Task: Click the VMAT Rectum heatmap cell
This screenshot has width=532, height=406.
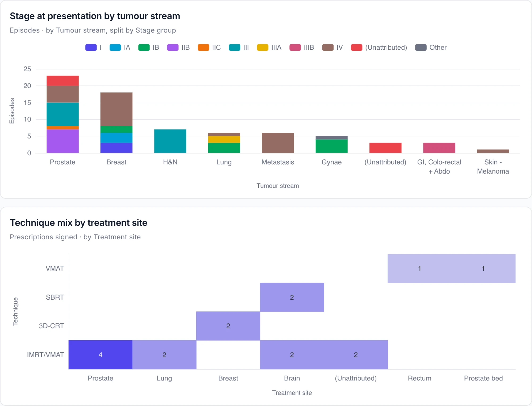Action: (419, 269)
